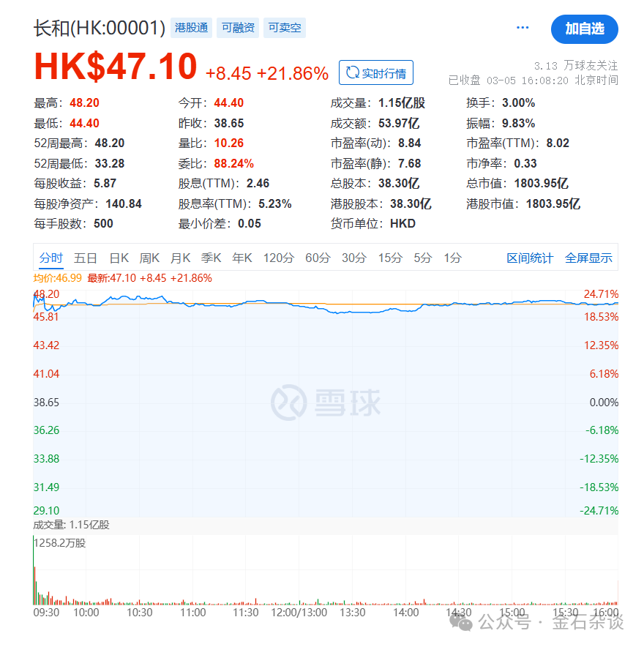Click the 12:00/13:00 time axis label
Image resolution: width=644 pixels, height=647 pixels.
(x=299, y=613)
